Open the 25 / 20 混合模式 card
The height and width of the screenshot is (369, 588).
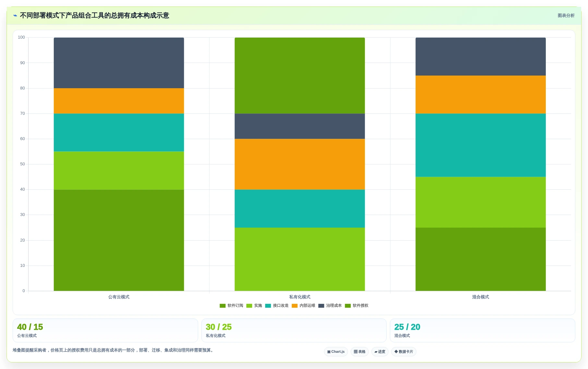click(x=483, y=330)
